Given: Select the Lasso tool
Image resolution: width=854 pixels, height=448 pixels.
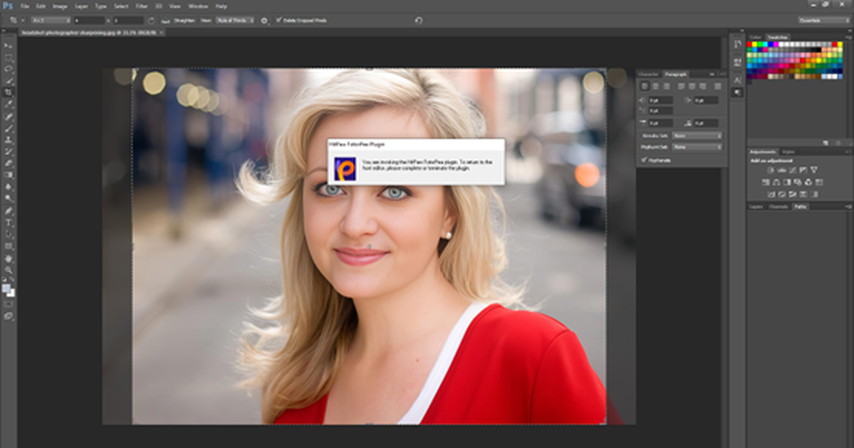Looking at the screenshot, I should click(8, 68).
